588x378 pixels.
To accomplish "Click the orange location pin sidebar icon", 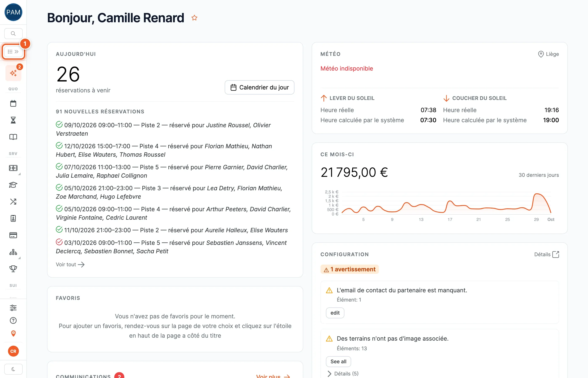I will (13, 333).
